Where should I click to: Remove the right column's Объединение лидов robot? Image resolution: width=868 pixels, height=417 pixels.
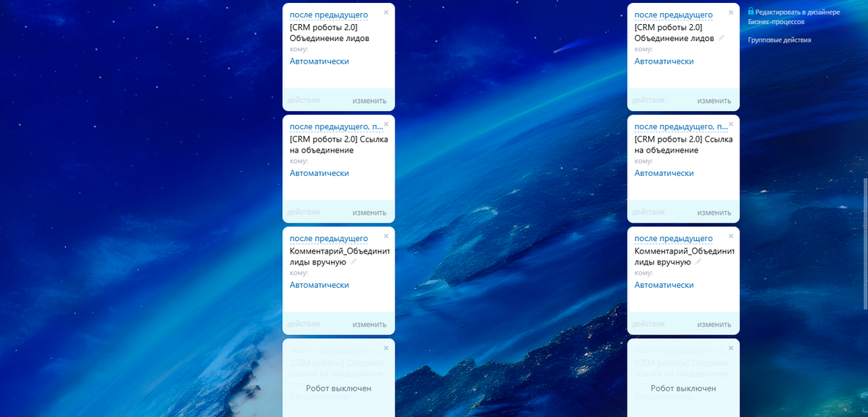pos(731,12)
